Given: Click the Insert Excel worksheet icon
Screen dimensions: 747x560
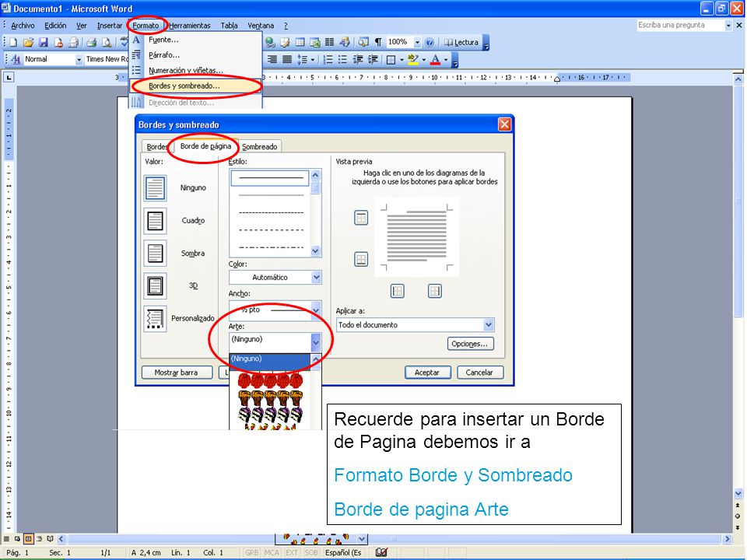Looking at the screenshot, I should click(x=314, y=42).
